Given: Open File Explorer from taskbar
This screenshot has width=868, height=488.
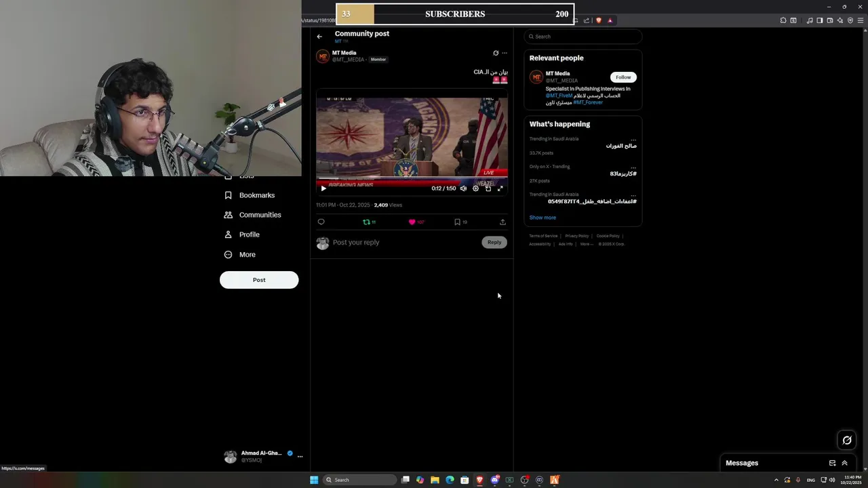Looking at the screenshot, I should (x=435, y=480).
